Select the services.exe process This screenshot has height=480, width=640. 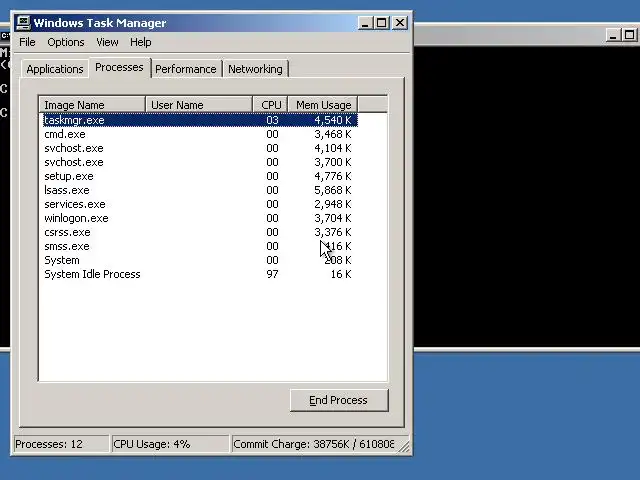click(200, 204)
